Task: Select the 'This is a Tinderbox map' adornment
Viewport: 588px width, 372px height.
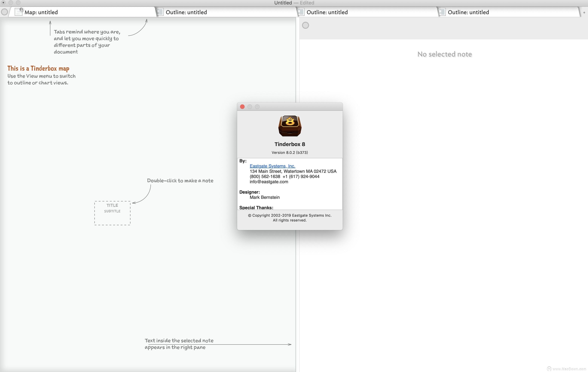Action: [x=38, y=68]
